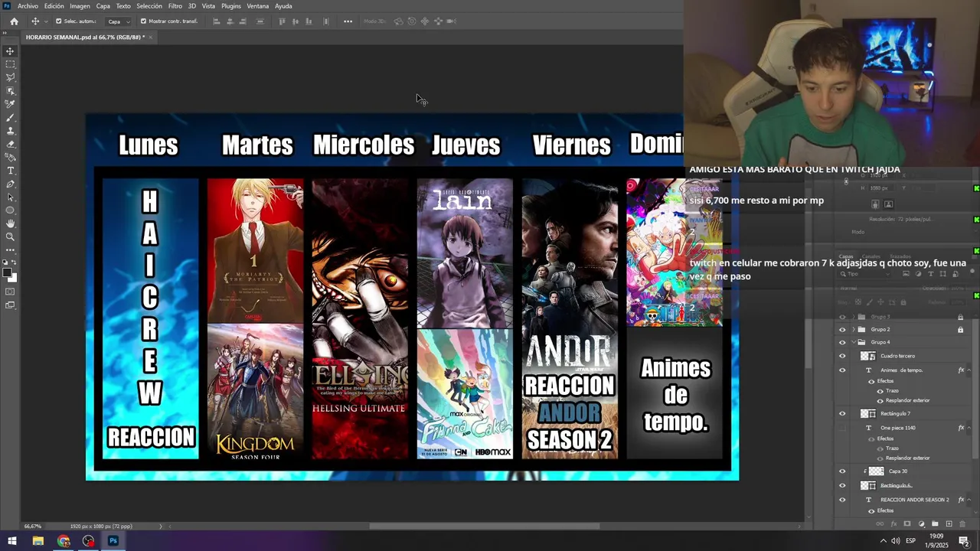This screenshot has height=551, width=980.
Task: Click align left edges icon
Action: (x=217, y=21)
